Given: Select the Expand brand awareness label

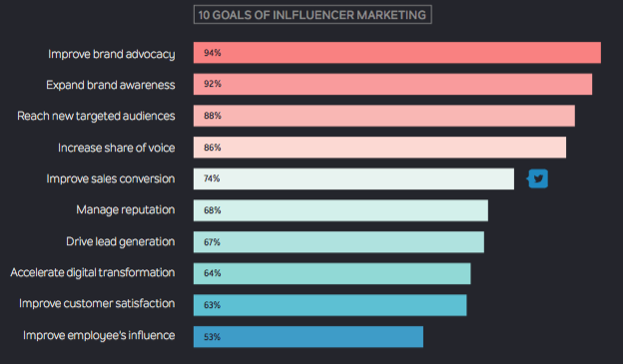Looking at the screenshot, I should [x=111, y=85].
